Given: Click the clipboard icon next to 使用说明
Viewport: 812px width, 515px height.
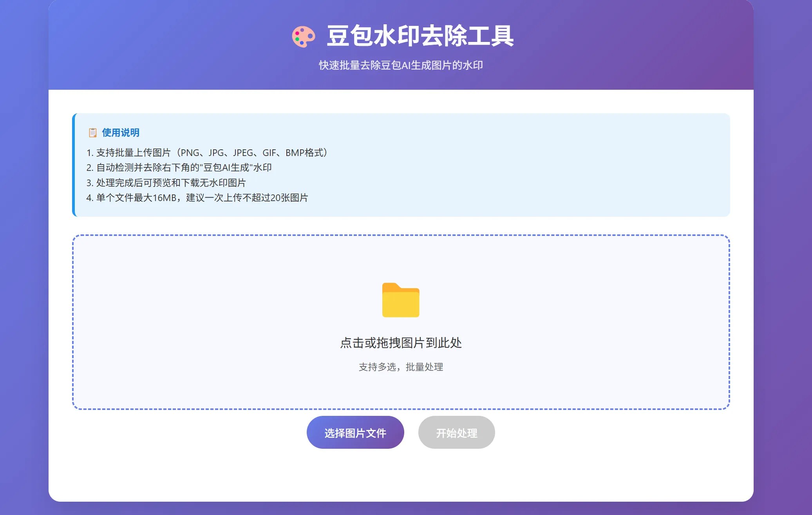Looking at the screenshot, I should [92, 133].
